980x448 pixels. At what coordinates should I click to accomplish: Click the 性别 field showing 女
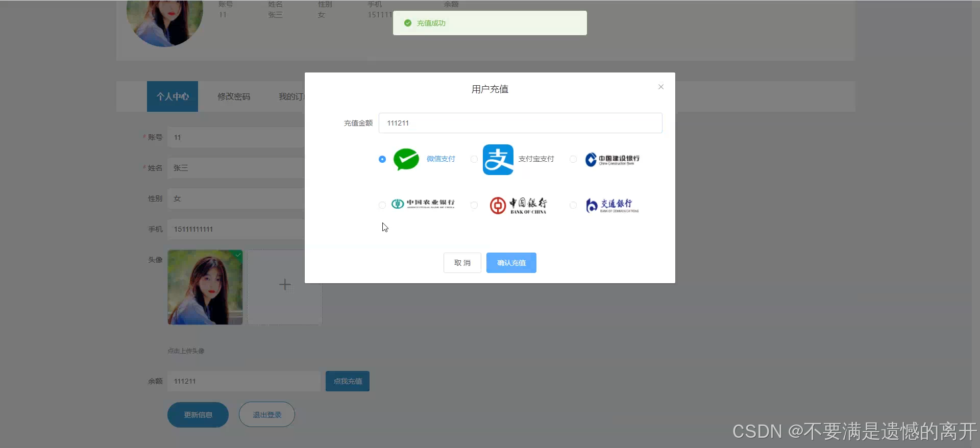[x=236, y=198]
